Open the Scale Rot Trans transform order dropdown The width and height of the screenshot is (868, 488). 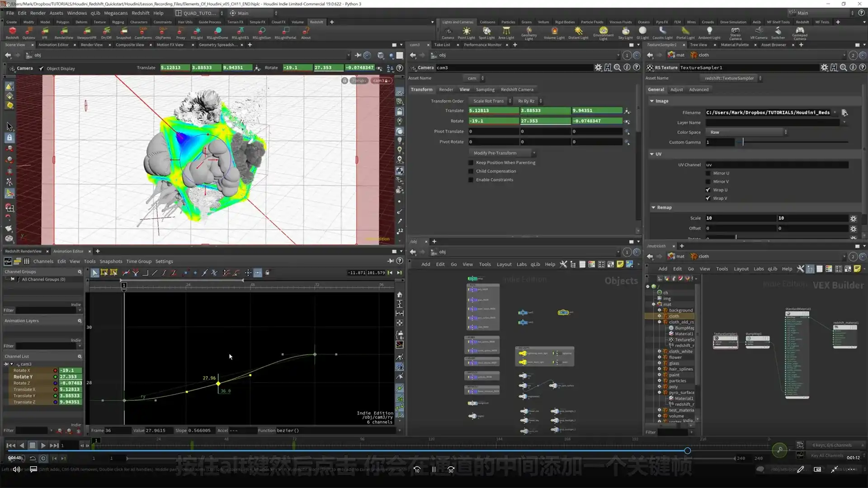tap(490, 100)
